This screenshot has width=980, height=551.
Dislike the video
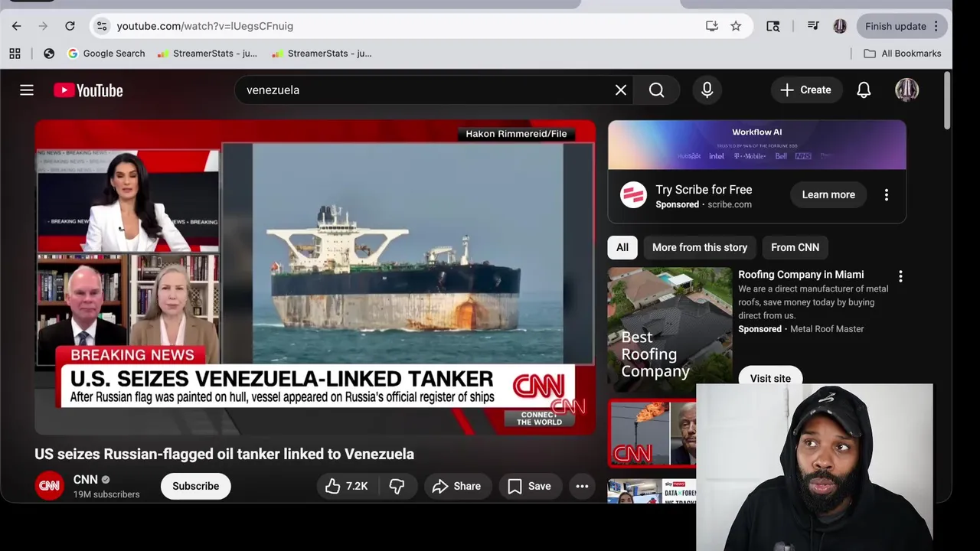[397, 486]
